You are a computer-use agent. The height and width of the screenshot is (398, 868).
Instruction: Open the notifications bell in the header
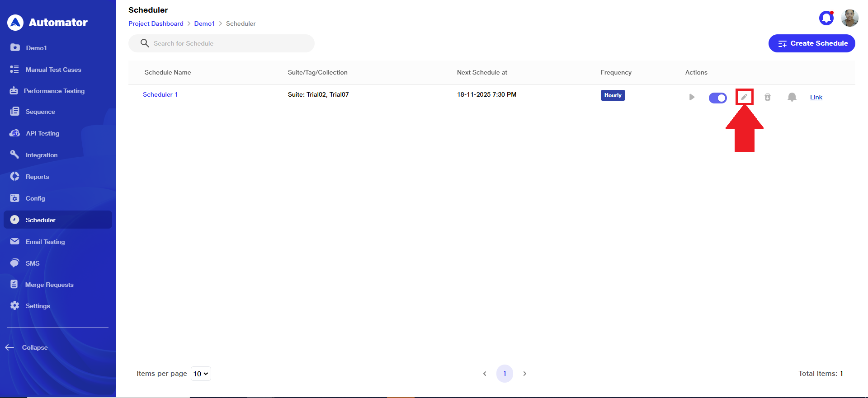826,18
